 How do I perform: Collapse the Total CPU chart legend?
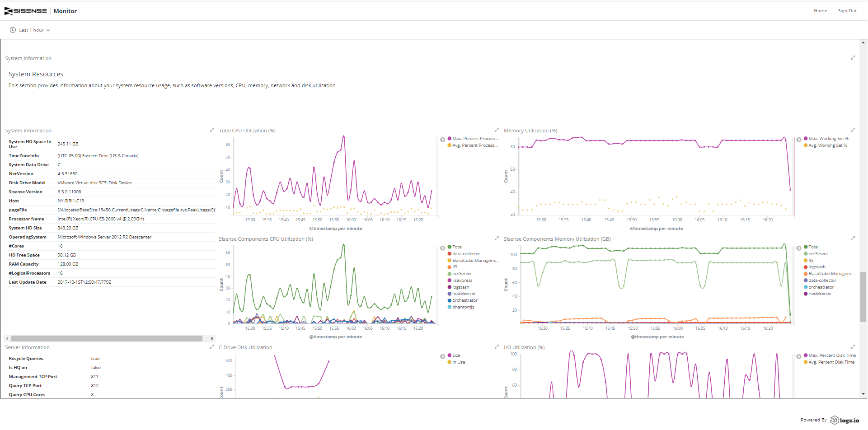pyautogui.click(x=442, y=139)
